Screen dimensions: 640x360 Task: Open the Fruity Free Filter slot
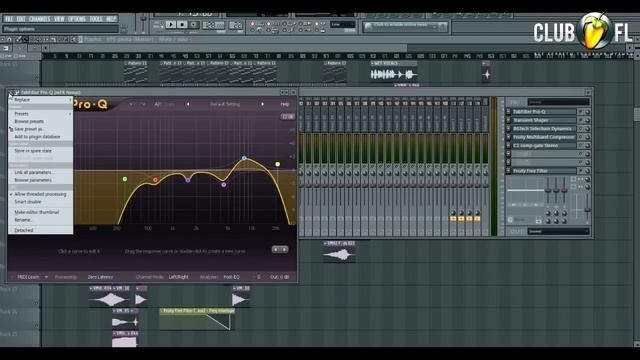pyautogui.click(x=544, y=171)
